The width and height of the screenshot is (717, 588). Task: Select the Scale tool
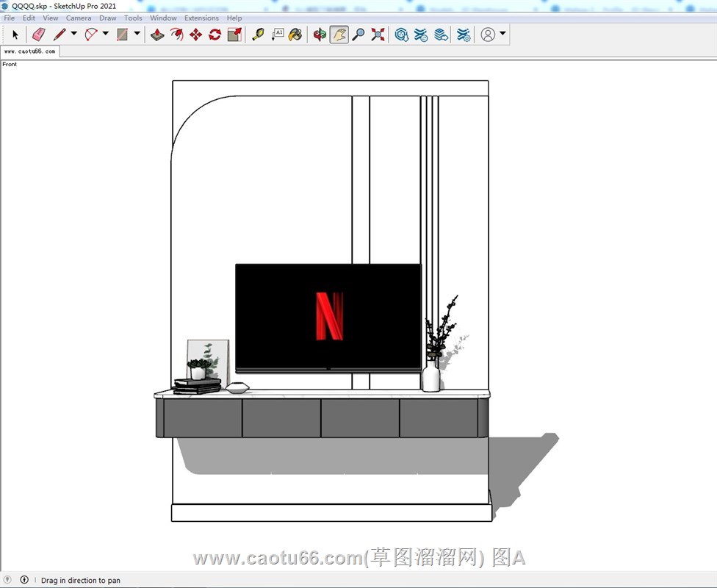[x=234, y=35]
